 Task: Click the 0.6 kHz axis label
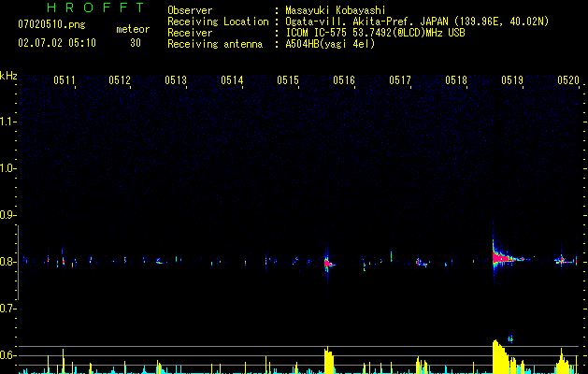[7, 355]
